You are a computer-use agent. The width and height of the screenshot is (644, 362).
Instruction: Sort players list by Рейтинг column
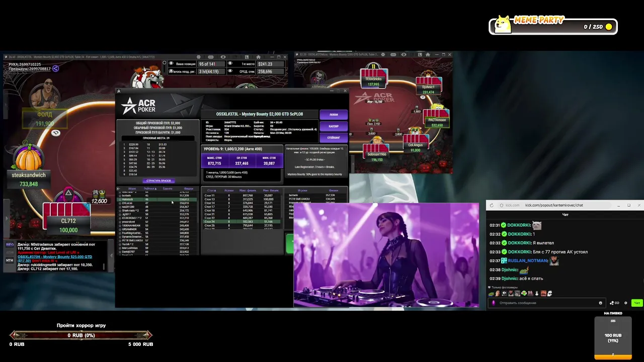click(x=150, y=189)
